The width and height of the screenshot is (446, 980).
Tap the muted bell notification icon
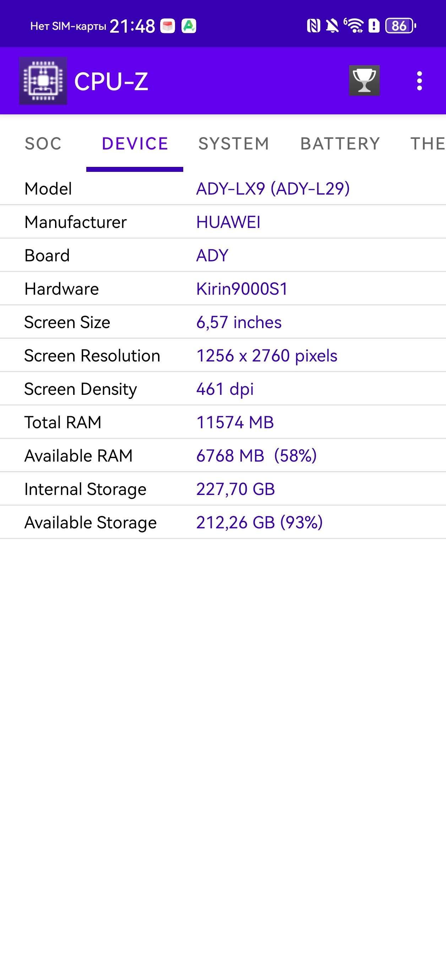click(x=332, y=26)
